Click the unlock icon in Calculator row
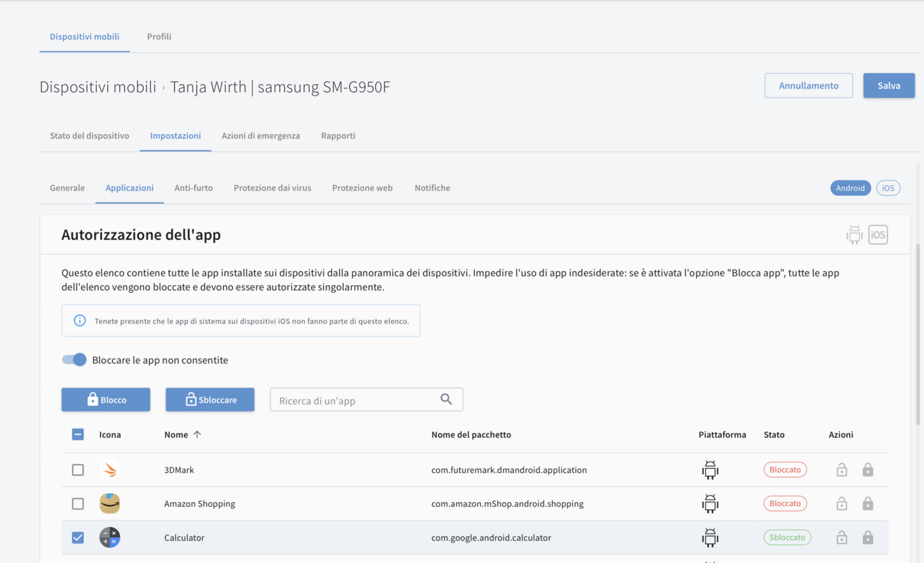The image size is (924, 563). [841, 537]
